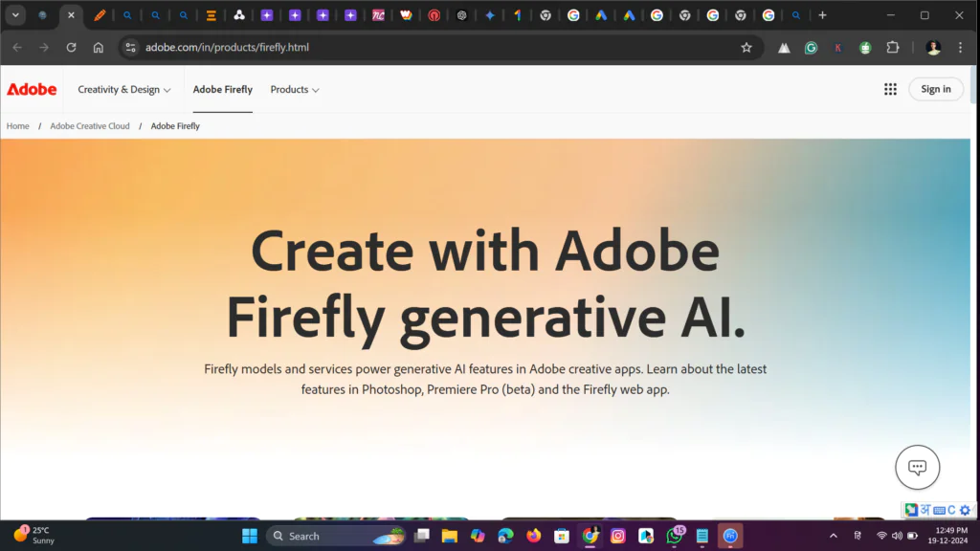This screenshot has height=551, width=980.
Task: Open File Explorer from taskbar
Action: point(450,536)
